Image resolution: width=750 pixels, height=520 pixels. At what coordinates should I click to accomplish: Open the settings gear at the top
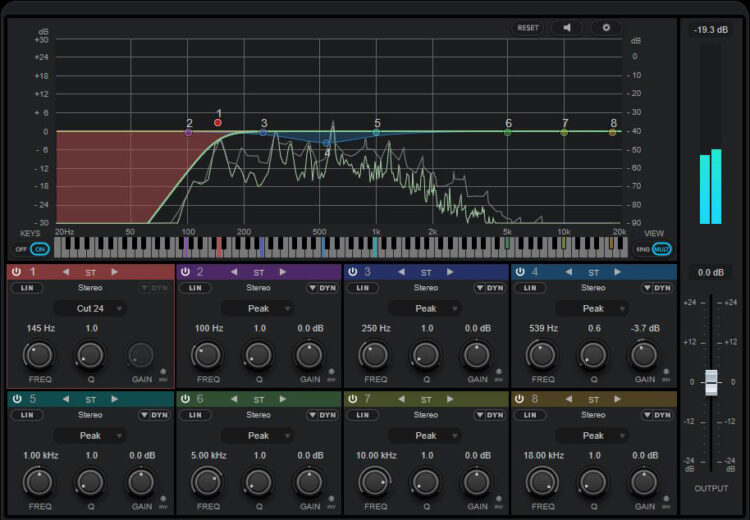coord(606,28)
